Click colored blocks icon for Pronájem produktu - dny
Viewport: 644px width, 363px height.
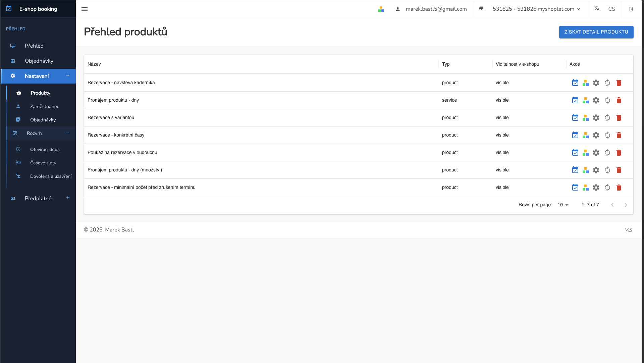tap(586, 100)
